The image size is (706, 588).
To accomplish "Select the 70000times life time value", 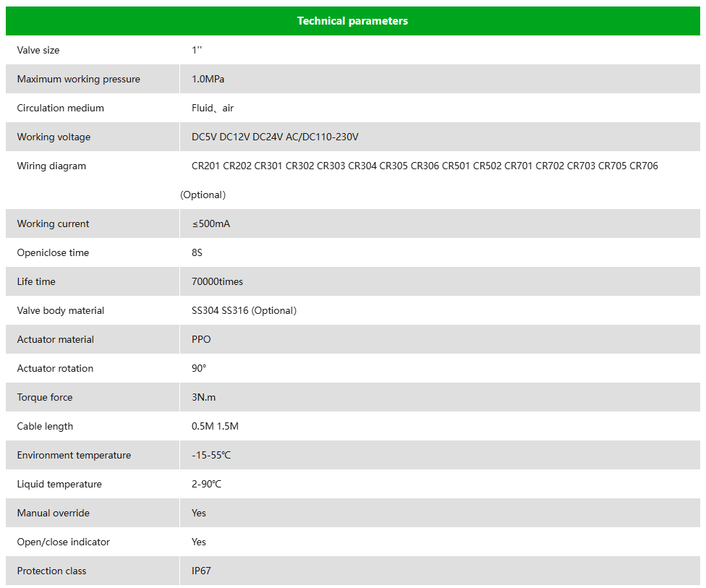I will [218, 281].
